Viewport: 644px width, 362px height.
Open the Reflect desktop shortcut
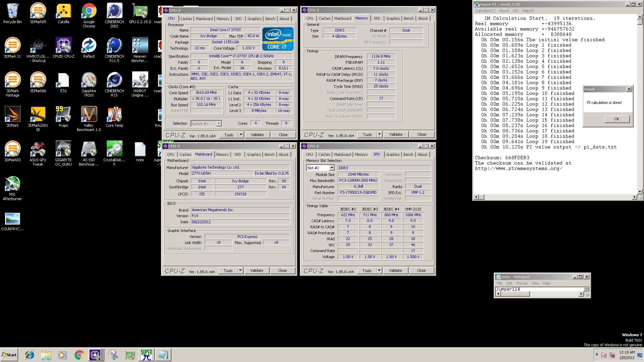[x=89, y=48]
